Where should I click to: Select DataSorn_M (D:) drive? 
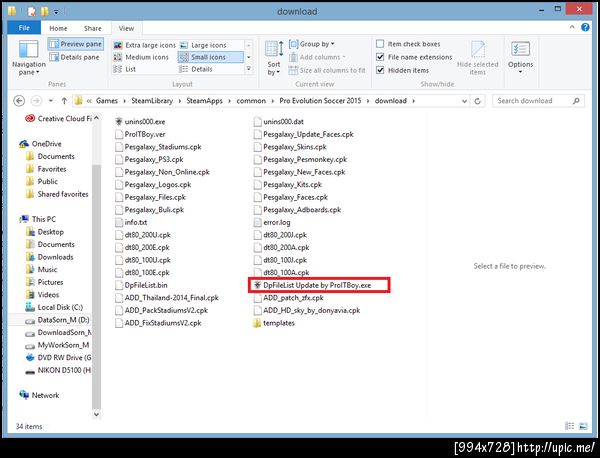click(57, 320)
